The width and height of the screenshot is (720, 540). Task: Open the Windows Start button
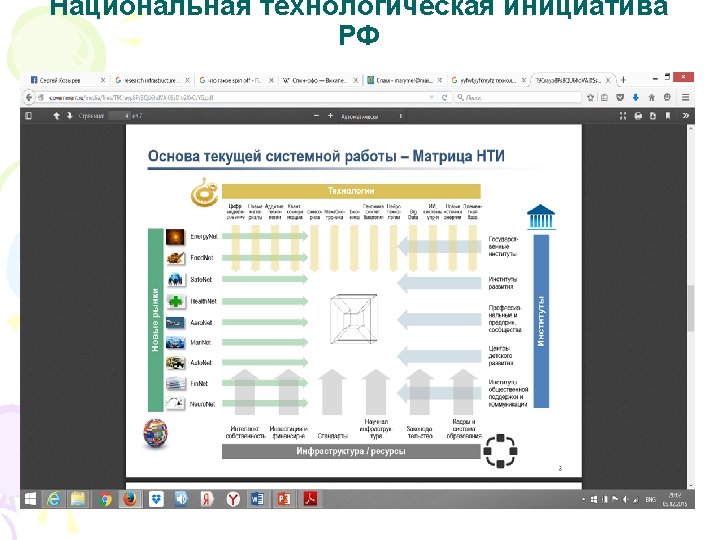click(30, 499)
